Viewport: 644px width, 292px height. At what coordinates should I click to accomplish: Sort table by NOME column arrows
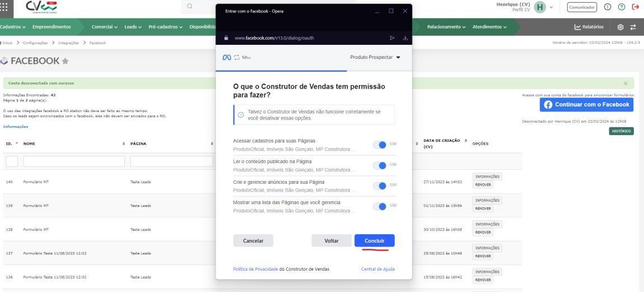pos(124,143)
